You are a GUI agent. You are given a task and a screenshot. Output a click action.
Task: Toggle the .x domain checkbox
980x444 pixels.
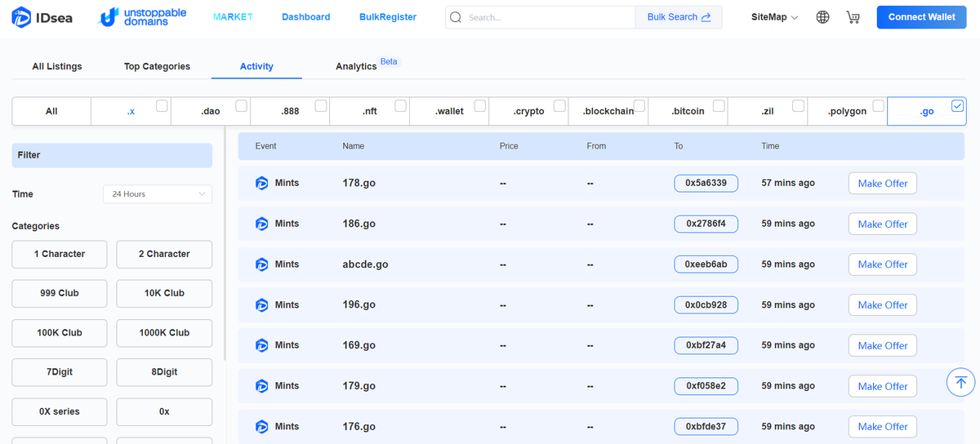tap(163, 105)
